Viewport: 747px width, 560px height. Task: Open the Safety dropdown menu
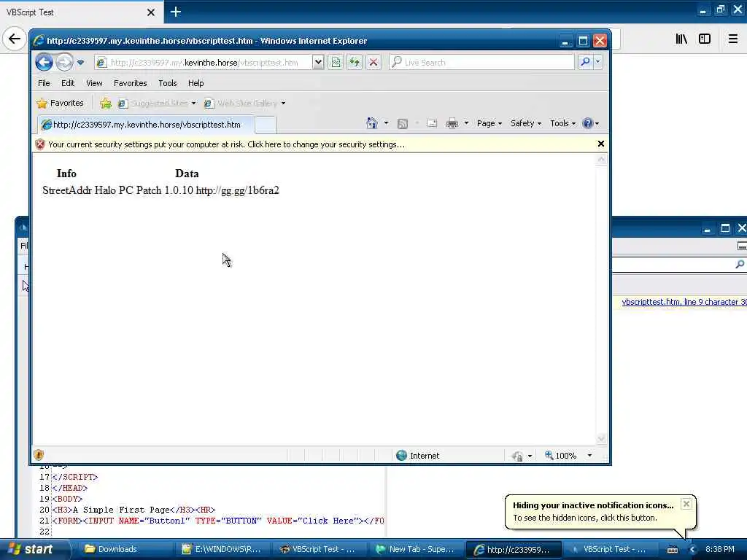(x=525, y=123)
